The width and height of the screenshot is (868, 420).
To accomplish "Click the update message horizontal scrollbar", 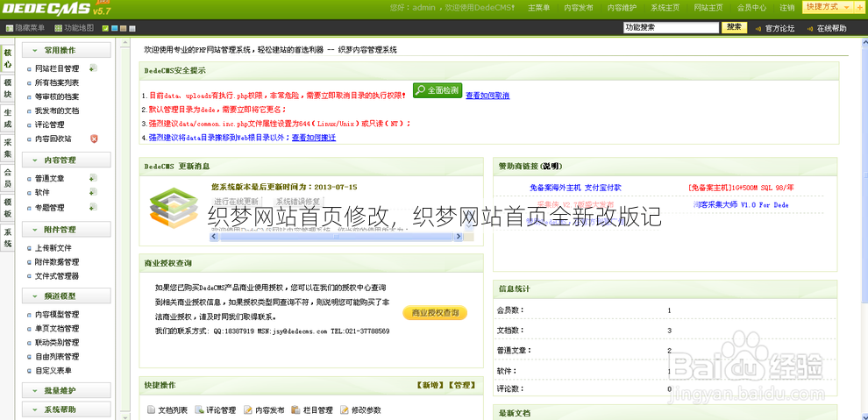I will point(337,236).
